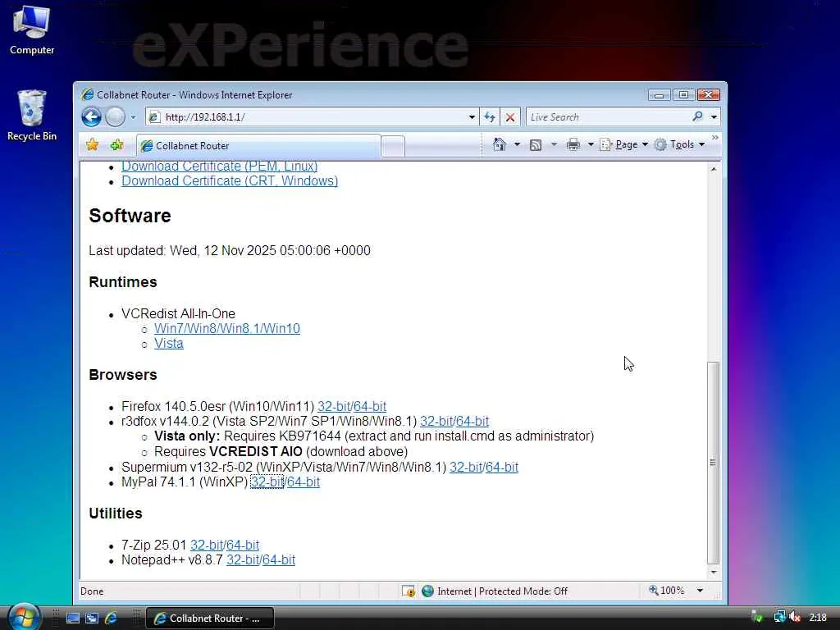
Task: Expand the zoom level dropdown arrow
Action: [x=700, y=591]
